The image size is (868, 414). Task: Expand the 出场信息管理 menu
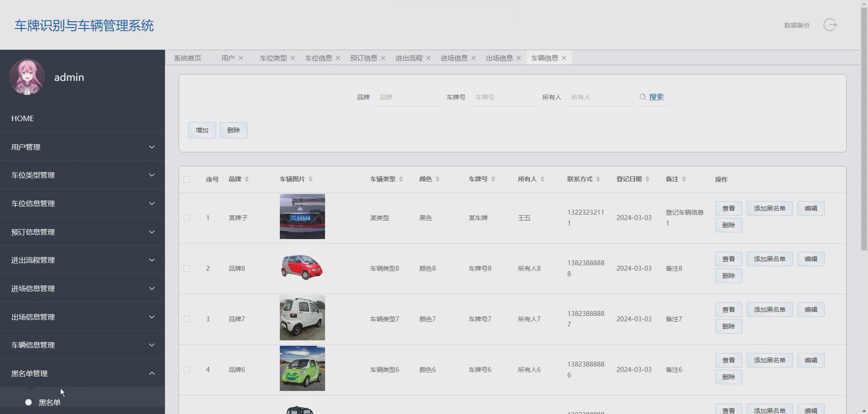point(82,317)
